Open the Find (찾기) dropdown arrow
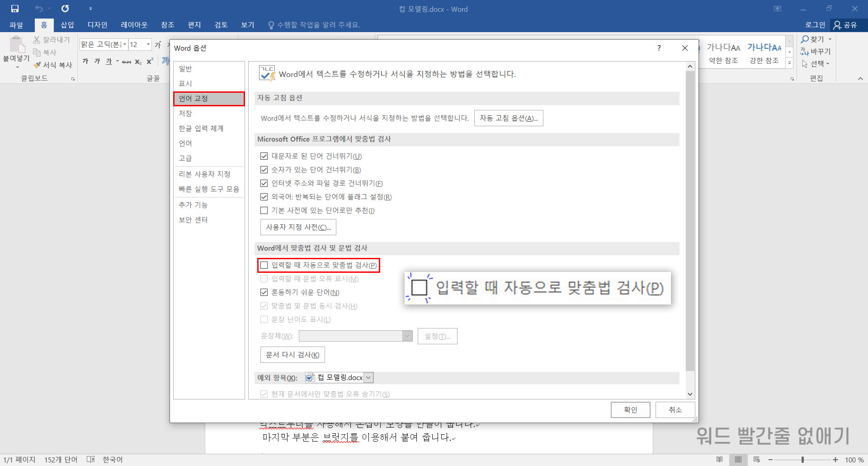 click(830, 39)
